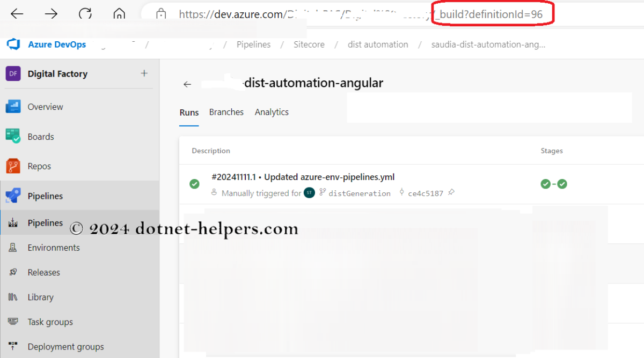The width and height of the screenshot is (644, 358).
Task: Click the Environments icon
Action: tap(13, 248)
